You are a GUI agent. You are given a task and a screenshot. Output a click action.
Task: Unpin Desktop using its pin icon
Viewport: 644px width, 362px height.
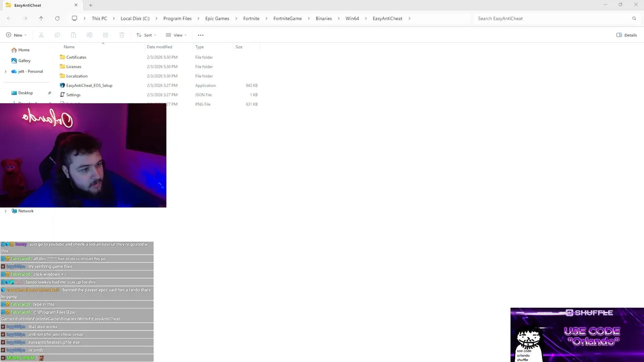[49, 93]
